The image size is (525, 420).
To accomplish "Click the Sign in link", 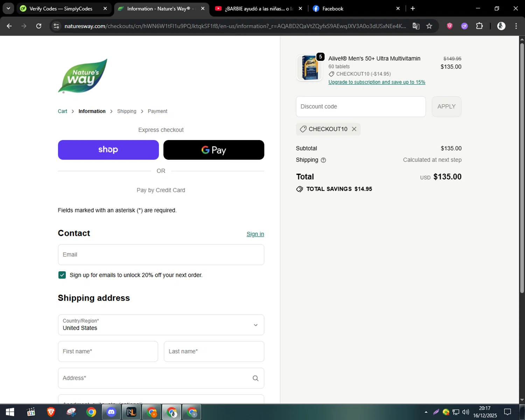I will pyautogui.click(x=255, y=234).
